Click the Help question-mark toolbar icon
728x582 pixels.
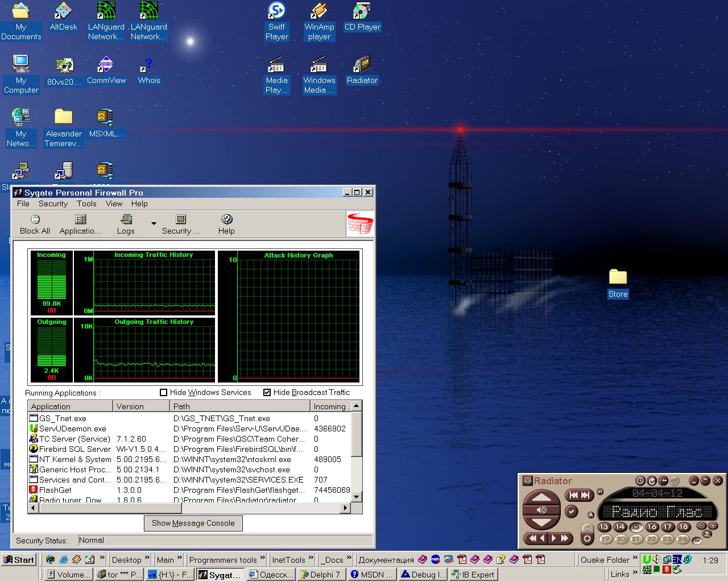tap(226, 220)
